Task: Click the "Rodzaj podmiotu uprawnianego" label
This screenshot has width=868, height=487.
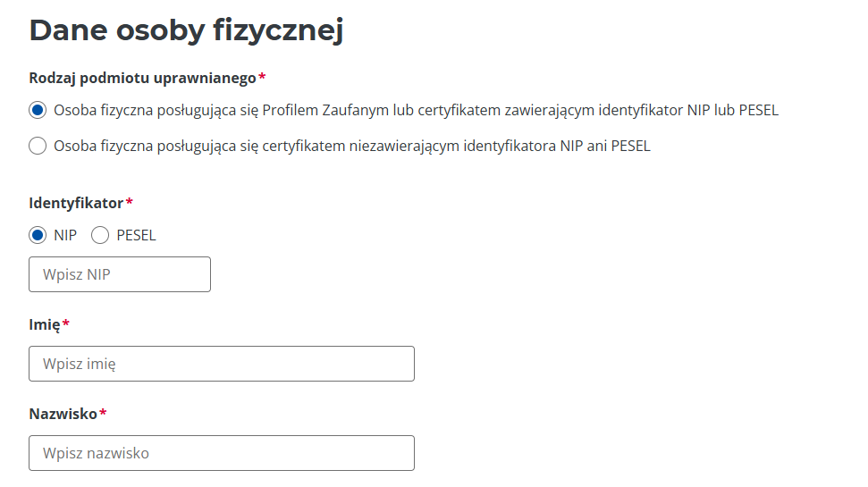Action: 142,78
